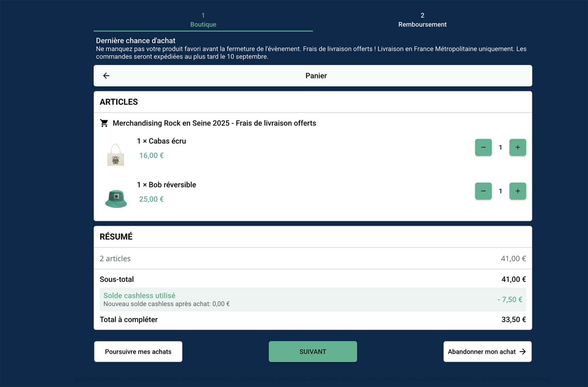Go to the Remboursement step tab
The image size is (588, 387).
(x=422, y=20)
